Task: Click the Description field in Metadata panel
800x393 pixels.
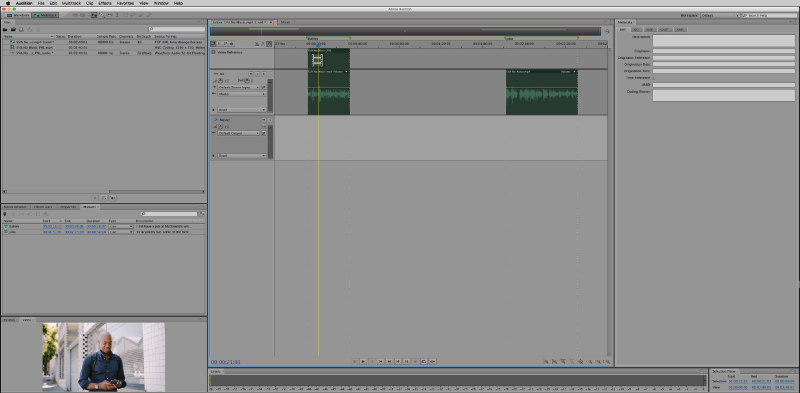Action: [x=723, y=40]
